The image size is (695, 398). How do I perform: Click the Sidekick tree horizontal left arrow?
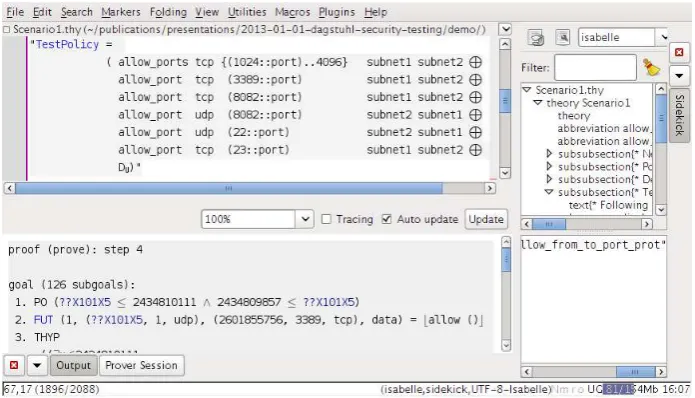(527, 224)
